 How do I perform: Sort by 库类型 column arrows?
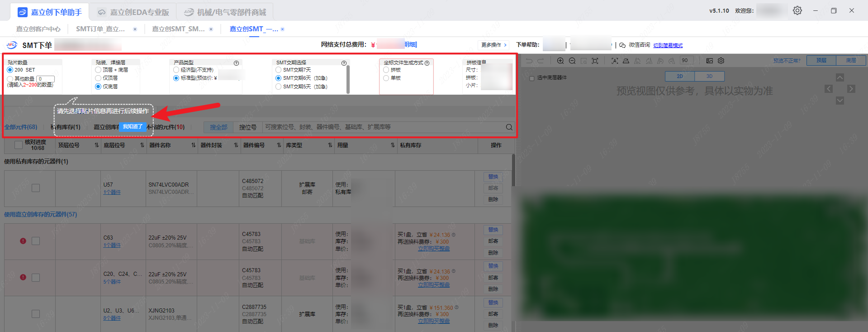coord(330,145)
